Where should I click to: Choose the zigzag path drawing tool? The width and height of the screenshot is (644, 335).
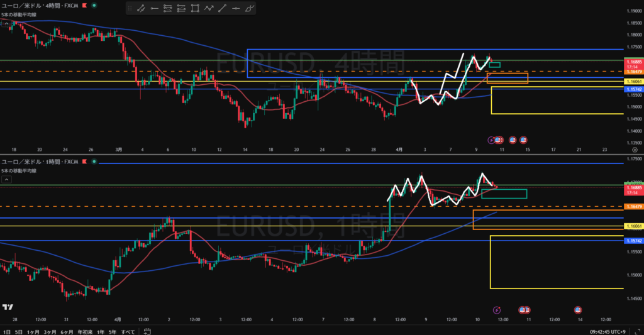(209, 8)
